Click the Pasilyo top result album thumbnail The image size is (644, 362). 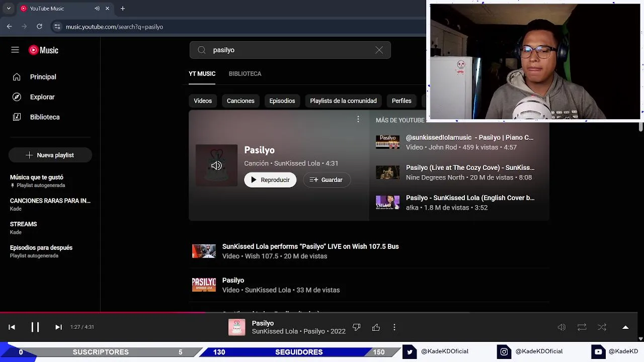click(216, 165)
